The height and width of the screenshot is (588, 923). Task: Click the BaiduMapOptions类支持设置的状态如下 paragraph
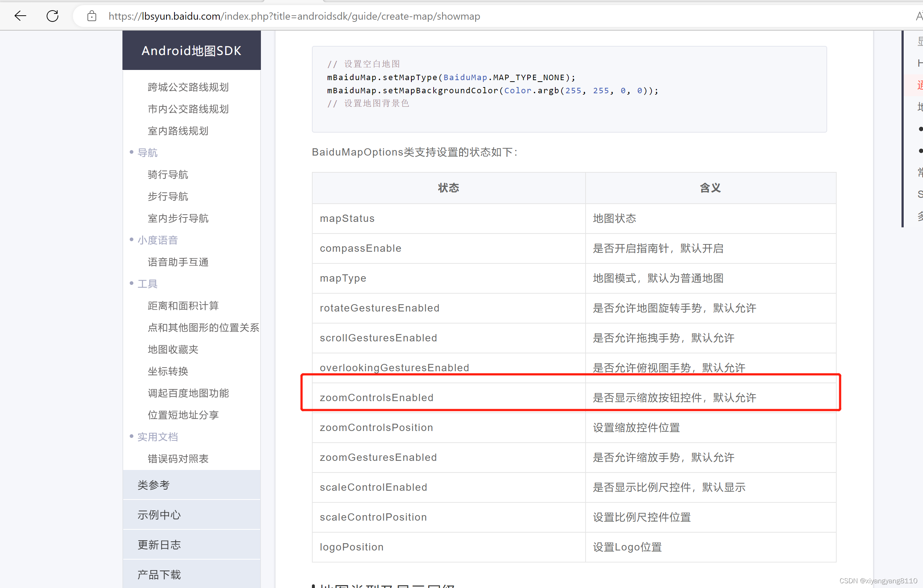click(x=415, y=152)
